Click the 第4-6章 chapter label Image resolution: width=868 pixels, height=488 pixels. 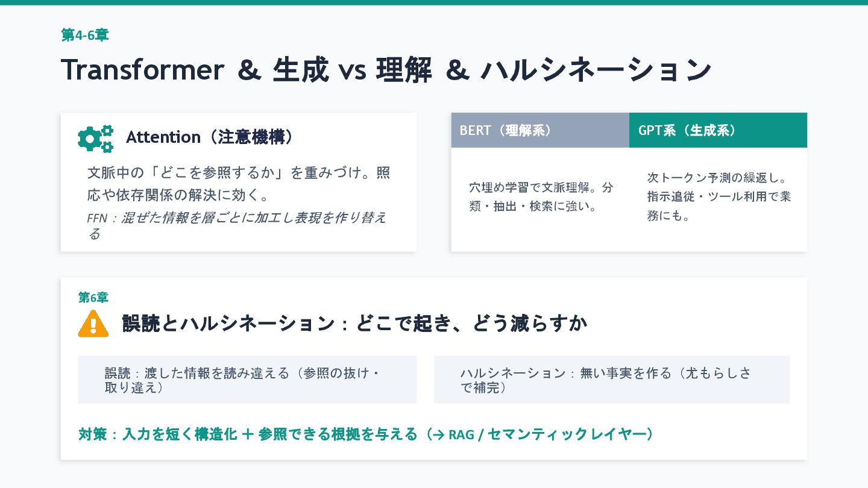pyautogui.click(x=85, y=35)
